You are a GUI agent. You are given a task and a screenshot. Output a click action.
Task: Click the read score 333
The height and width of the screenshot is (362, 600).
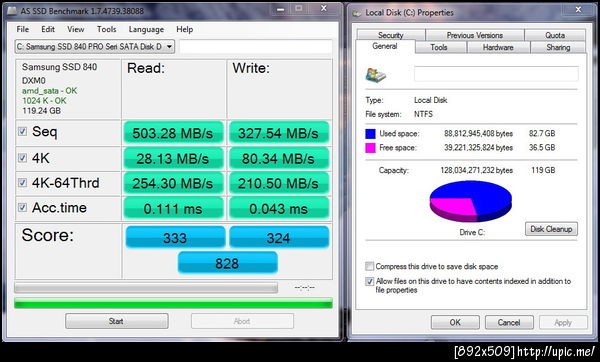pos(175,237)
